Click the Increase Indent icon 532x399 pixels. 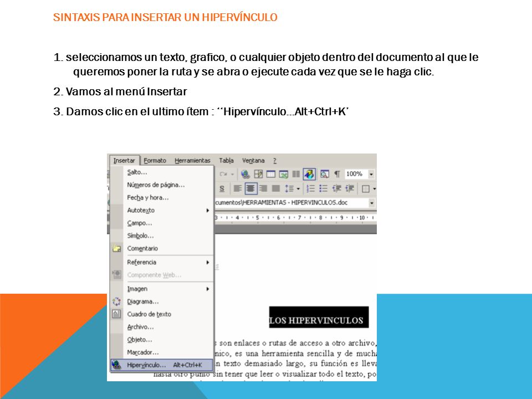(350, 188)
